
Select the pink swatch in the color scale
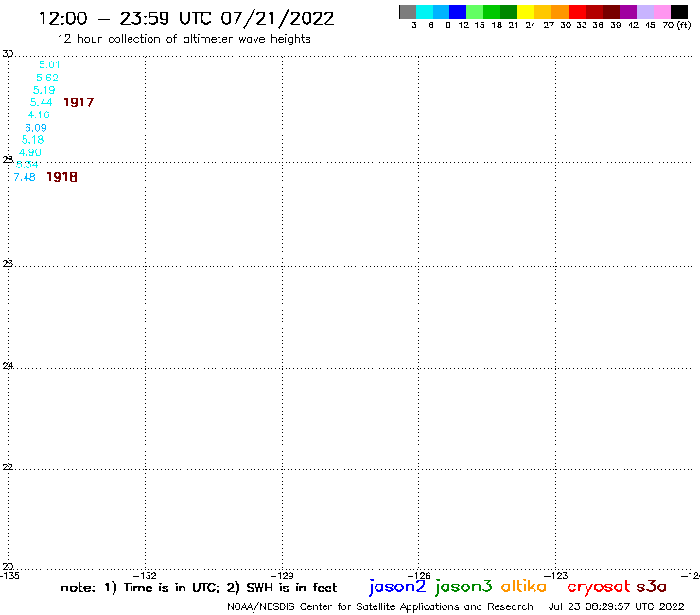pos(661,11)
